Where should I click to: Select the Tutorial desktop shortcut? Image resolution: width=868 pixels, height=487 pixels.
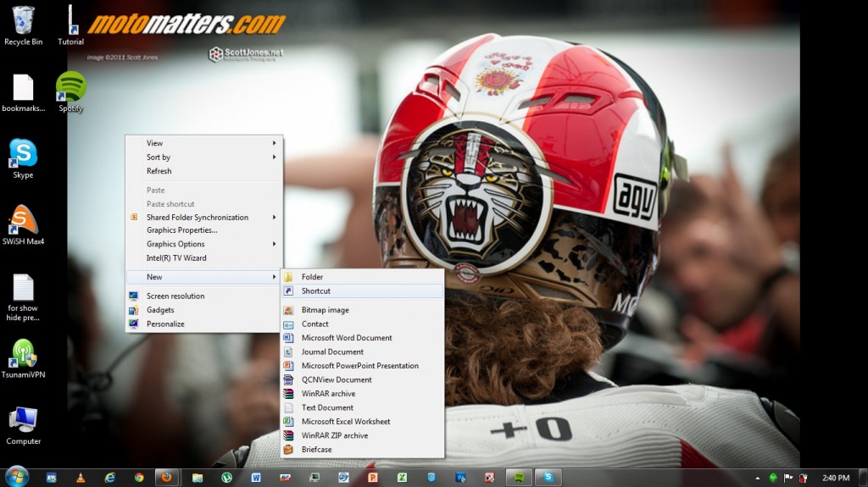click(x=71, y=26)
